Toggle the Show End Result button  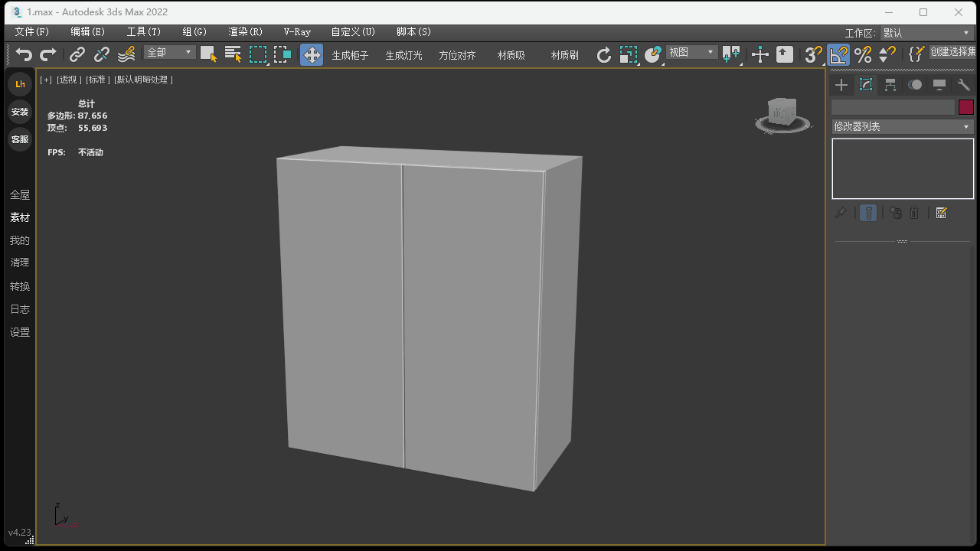(868, 213)
